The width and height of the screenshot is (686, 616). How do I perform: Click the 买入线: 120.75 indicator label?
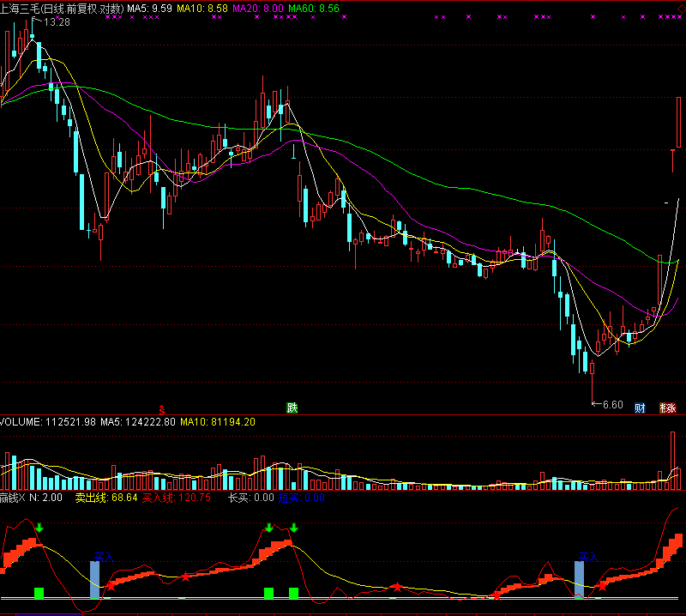tap(177, 498)
